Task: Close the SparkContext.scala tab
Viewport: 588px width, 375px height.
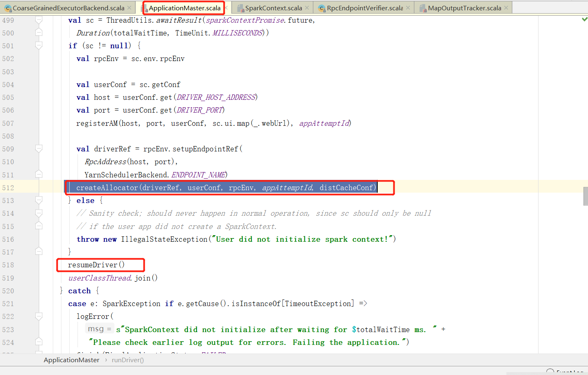Action: tap(307, 8)
